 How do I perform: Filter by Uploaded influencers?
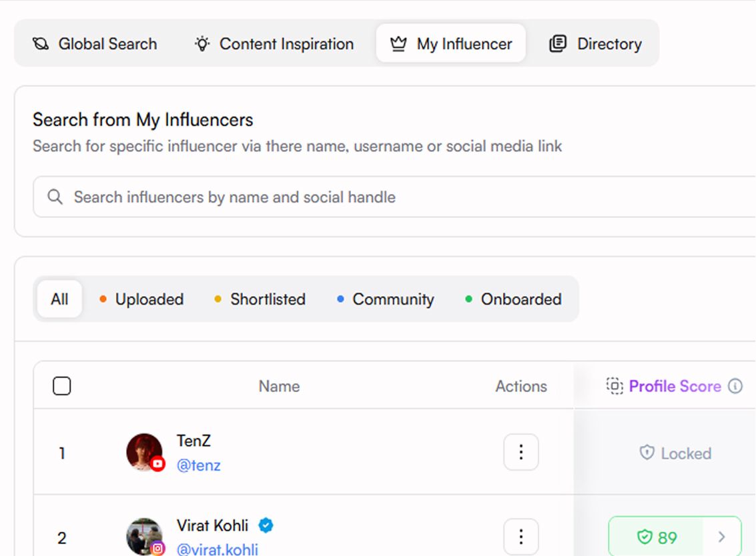point(141,299)
